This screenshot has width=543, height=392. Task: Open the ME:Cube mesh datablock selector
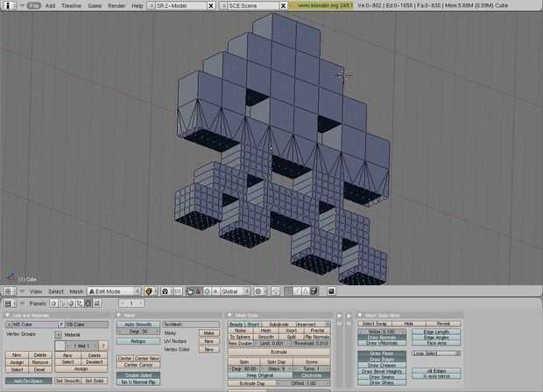[x=9, y=325]
